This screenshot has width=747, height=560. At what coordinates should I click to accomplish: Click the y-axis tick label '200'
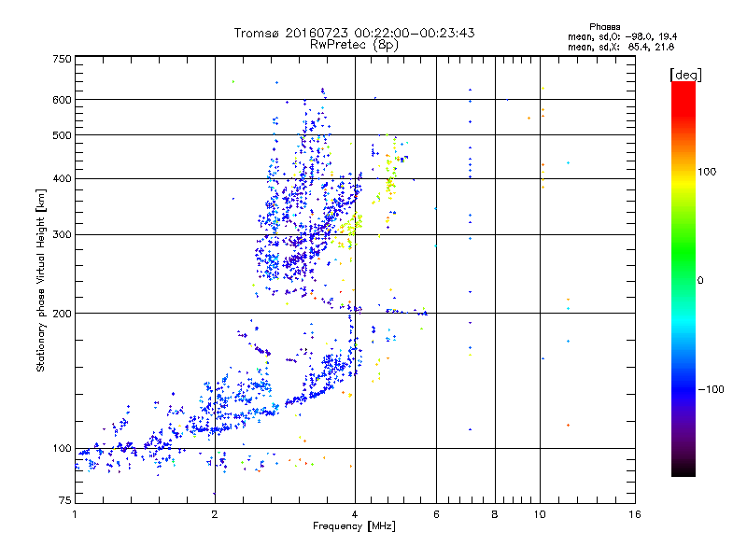click(62, 314)
